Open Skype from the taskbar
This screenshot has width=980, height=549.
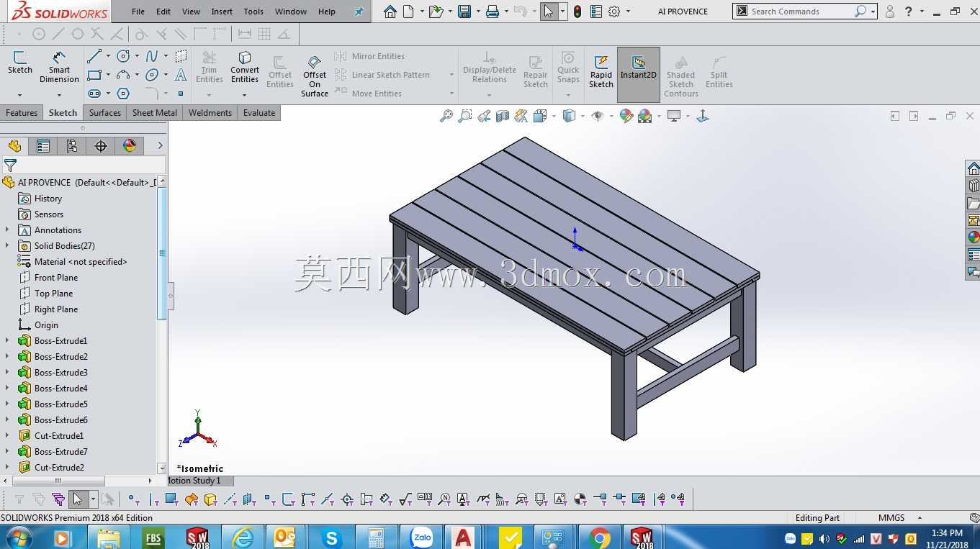[x=331, y=537]
